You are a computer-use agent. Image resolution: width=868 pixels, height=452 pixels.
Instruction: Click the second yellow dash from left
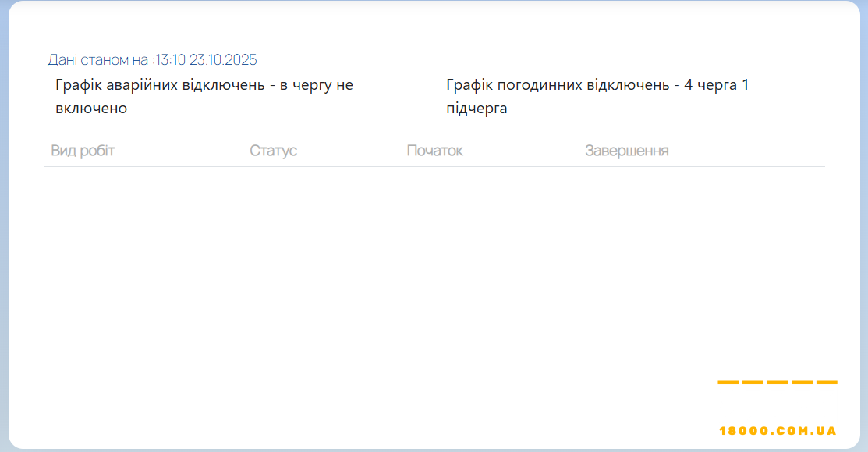[753, 383]
